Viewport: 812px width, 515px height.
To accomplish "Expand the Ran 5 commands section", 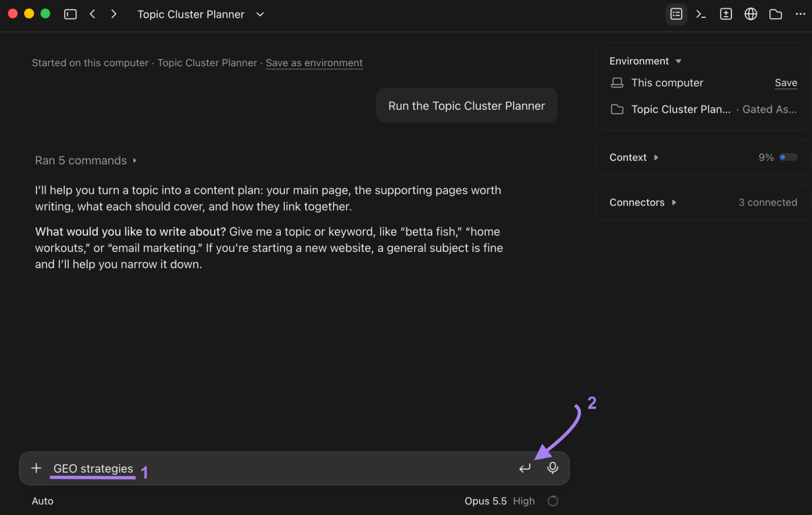I will (86, 160).
